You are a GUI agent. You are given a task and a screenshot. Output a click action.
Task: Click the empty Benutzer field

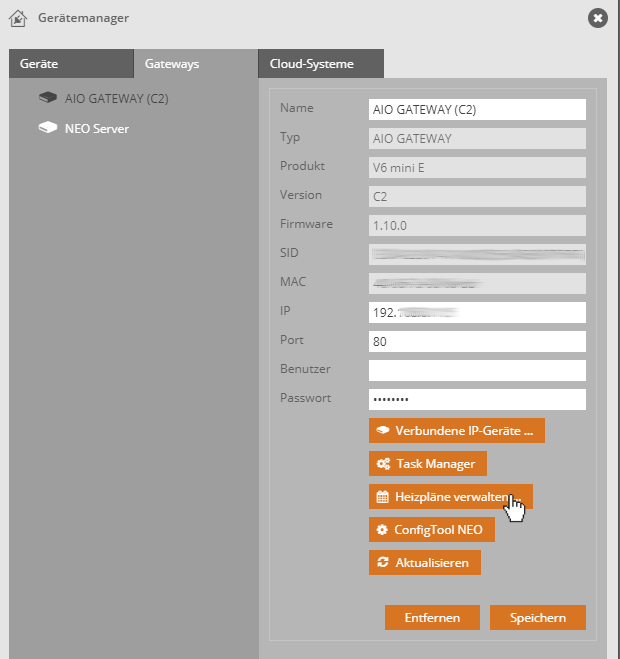[477, 370]
